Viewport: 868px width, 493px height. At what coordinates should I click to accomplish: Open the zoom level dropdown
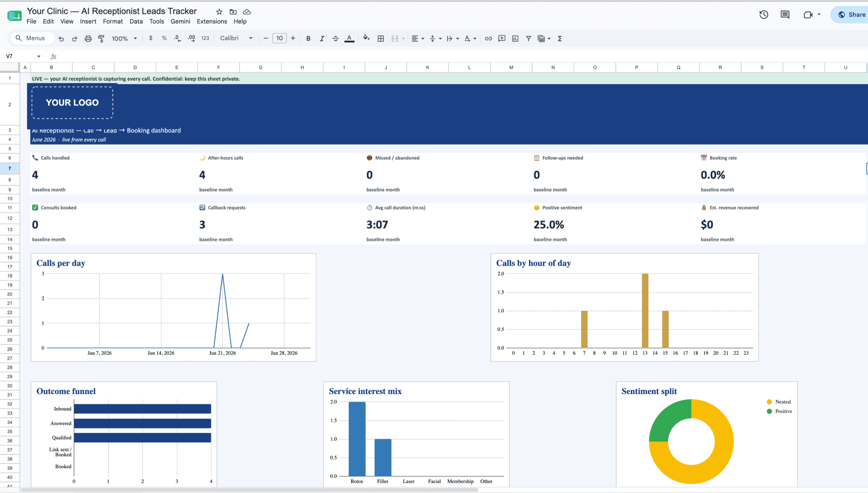[124, 39]
